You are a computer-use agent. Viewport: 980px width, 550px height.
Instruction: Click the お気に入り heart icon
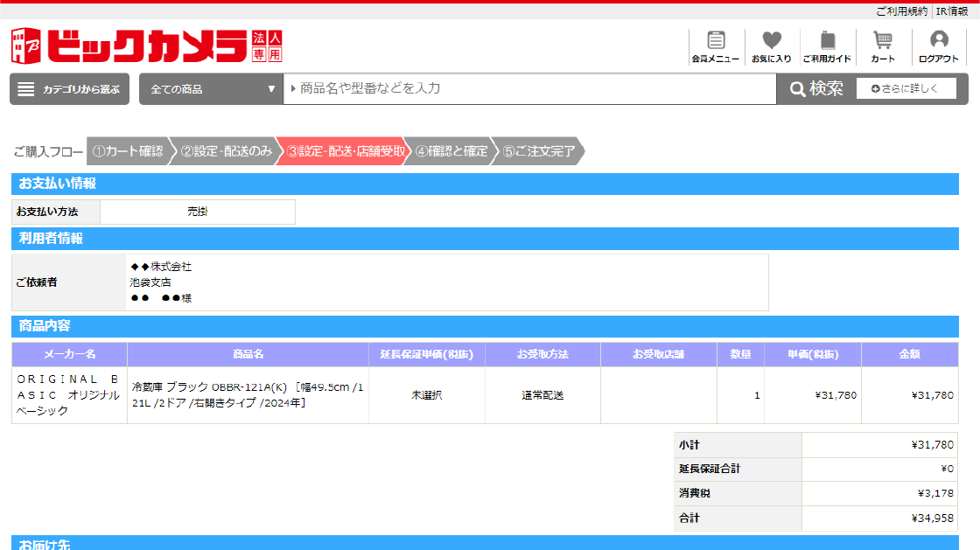[771, 45]
